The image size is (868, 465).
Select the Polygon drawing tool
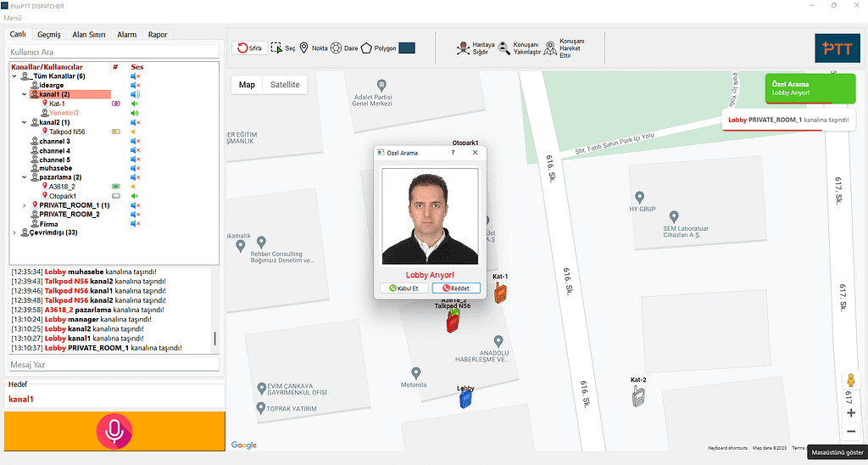379,48
